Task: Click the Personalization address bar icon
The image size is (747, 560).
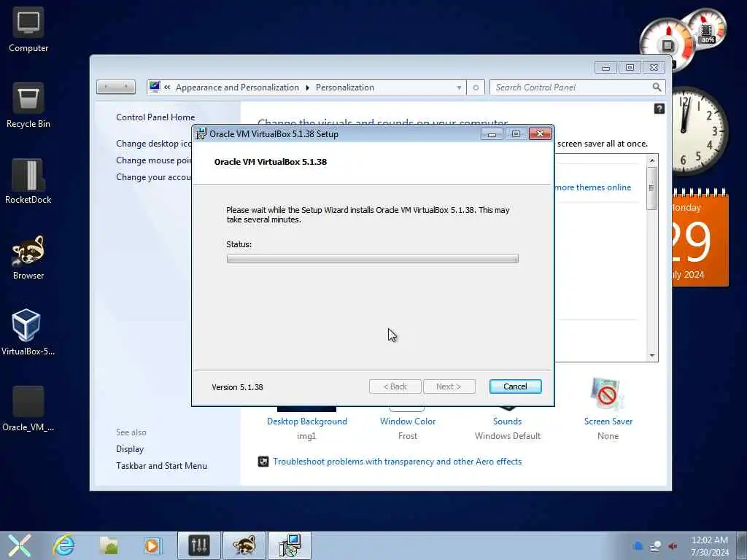Action: coord(155,87)
